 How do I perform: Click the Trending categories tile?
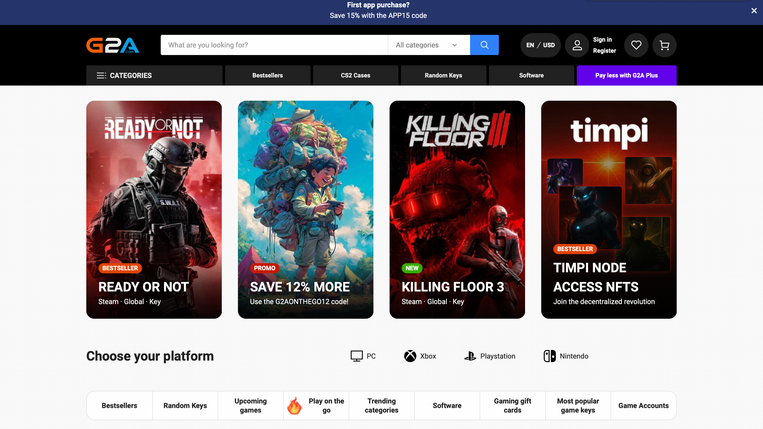tap(382, 405)
